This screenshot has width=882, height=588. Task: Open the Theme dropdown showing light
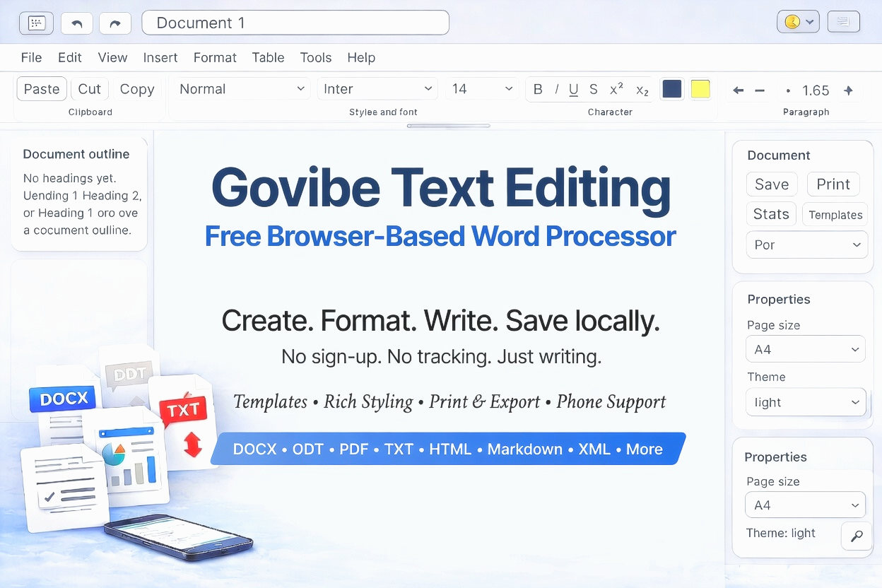(806, 402)
